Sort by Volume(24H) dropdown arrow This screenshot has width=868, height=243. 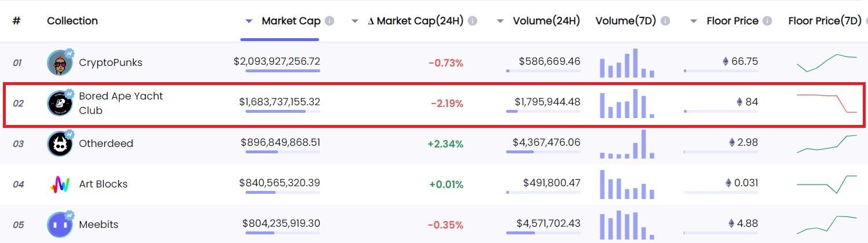click(x=500, y=21)
